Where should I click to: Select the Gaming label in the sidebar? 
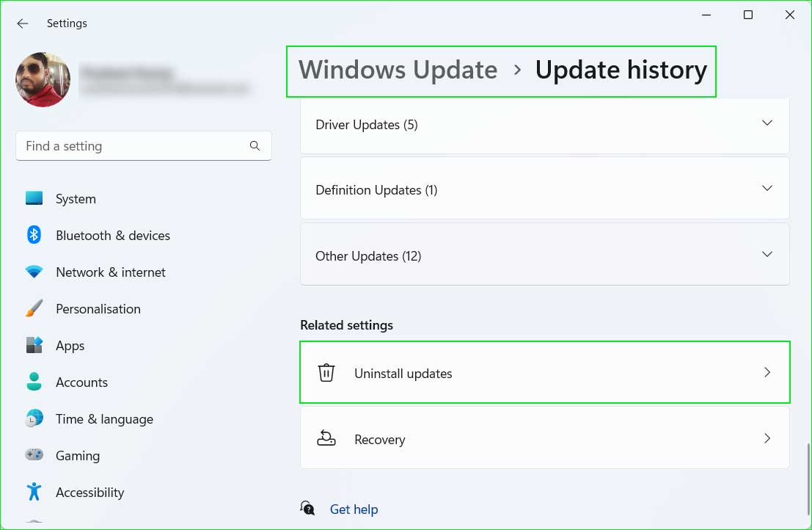[x=78, y=456]
